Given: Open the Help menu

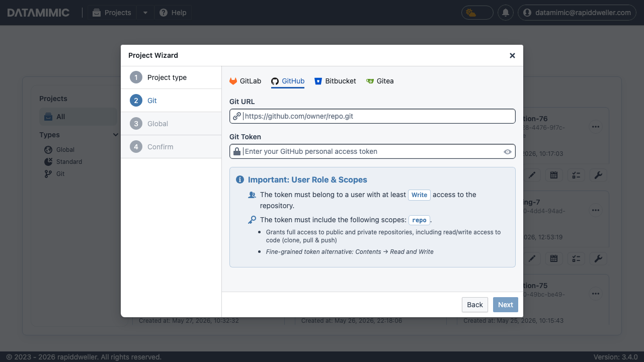Looking at the screenshot, I should coord(173,13).
